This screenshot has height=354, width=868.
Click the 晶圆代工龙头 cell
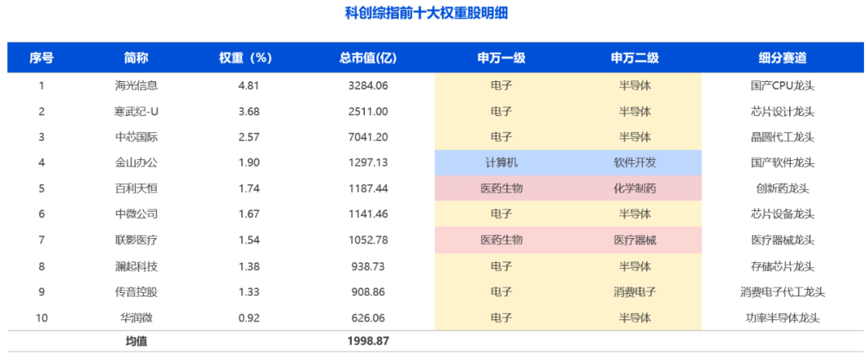(782, 137)
